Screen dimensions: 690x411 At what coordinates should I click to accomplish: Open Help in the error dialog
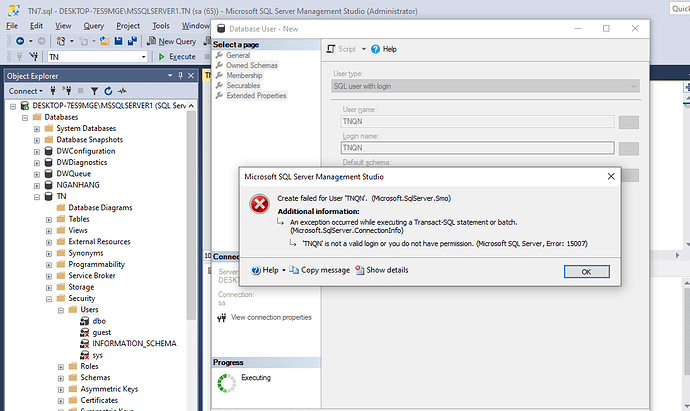(265, 270)
